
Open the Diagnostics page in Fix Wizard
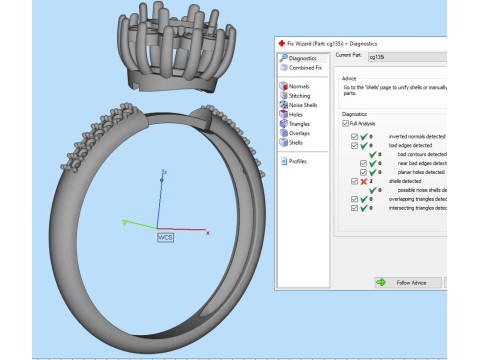(x=303, y=58)
